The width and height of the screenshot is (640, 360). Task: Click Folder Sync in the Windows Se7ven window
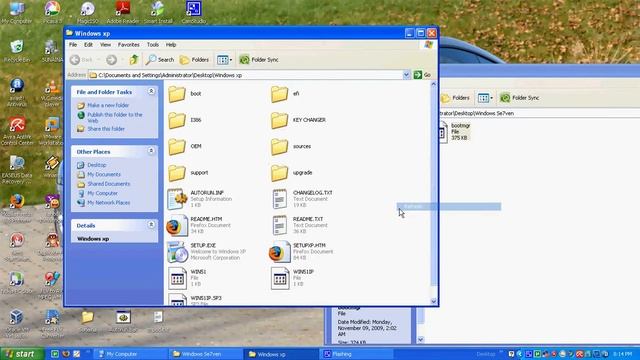[x=520, y=98]
